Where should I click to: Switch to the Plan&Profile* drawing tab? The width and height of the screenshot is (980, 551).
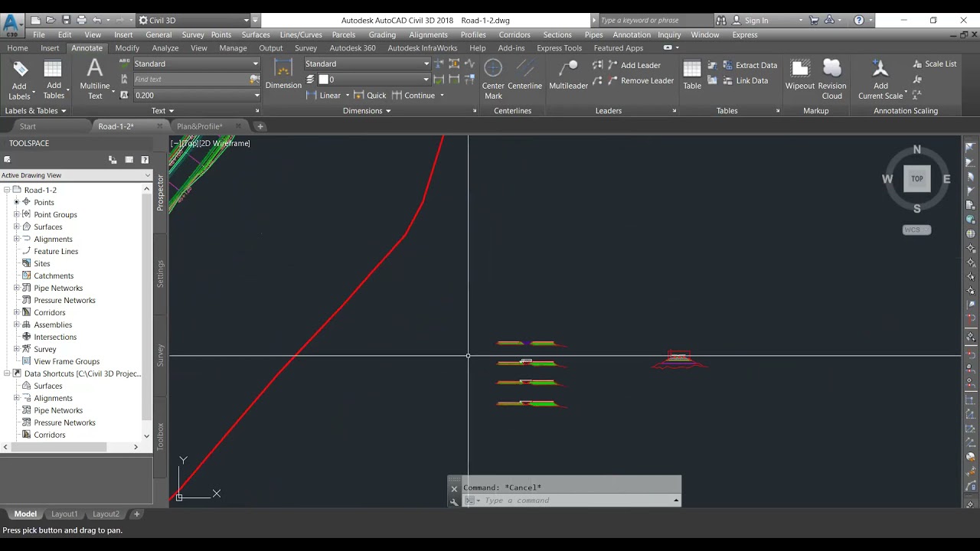(x=199, y=126)
